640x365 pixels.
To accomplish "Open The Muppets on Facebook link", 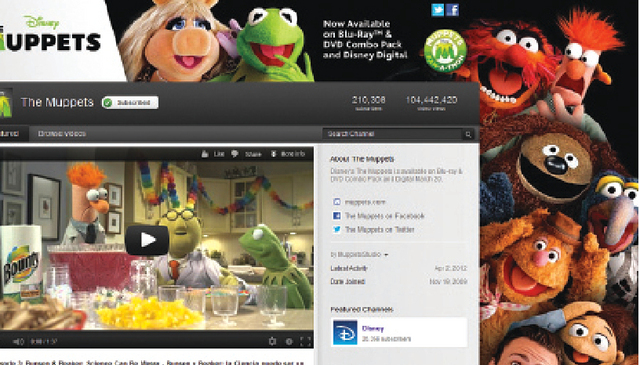I will point(385,216).
